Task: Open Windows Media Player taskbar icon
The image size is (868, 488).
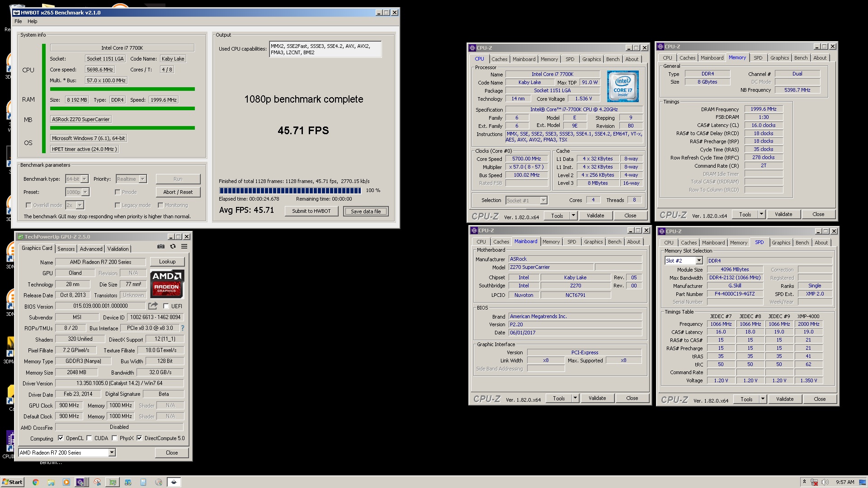Action: click(66, 482)
